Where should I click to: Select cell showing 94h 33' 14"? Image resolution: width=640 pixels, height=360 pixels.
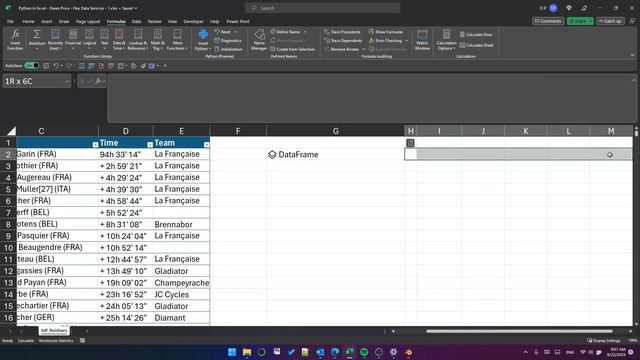click(x=126, y=154)
